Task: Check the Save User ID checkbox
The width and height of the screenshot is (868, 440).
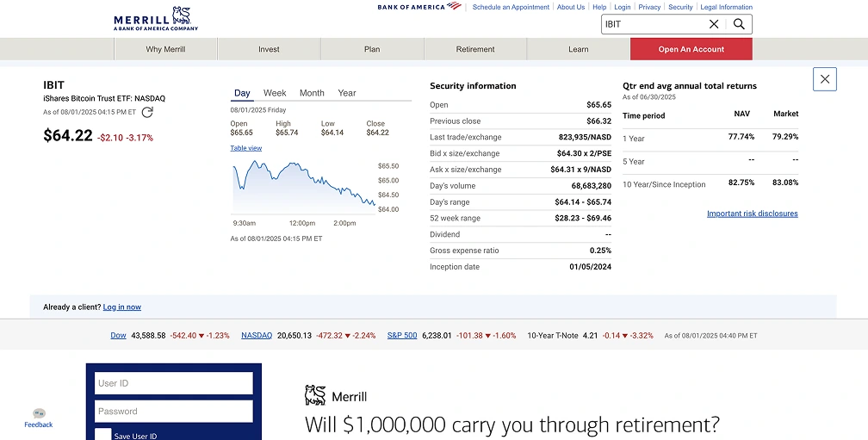Action: tap(102, 435)
